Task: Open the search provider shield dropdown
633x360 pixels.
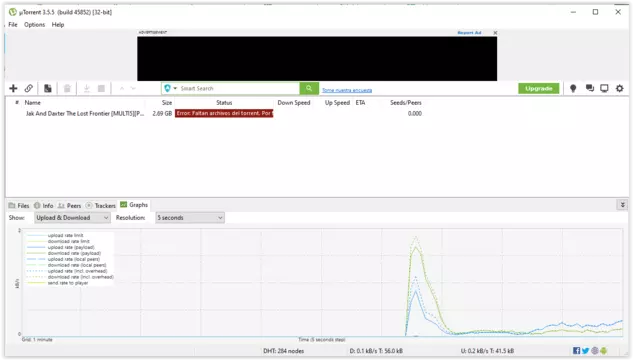Action: [170, 88]
